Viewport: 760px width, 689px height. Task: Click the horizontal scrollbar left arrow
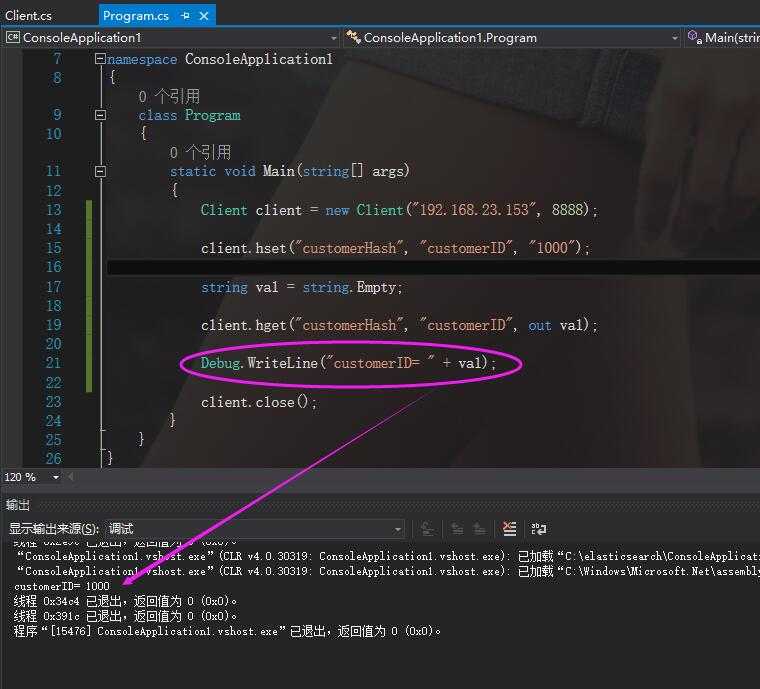71,477
